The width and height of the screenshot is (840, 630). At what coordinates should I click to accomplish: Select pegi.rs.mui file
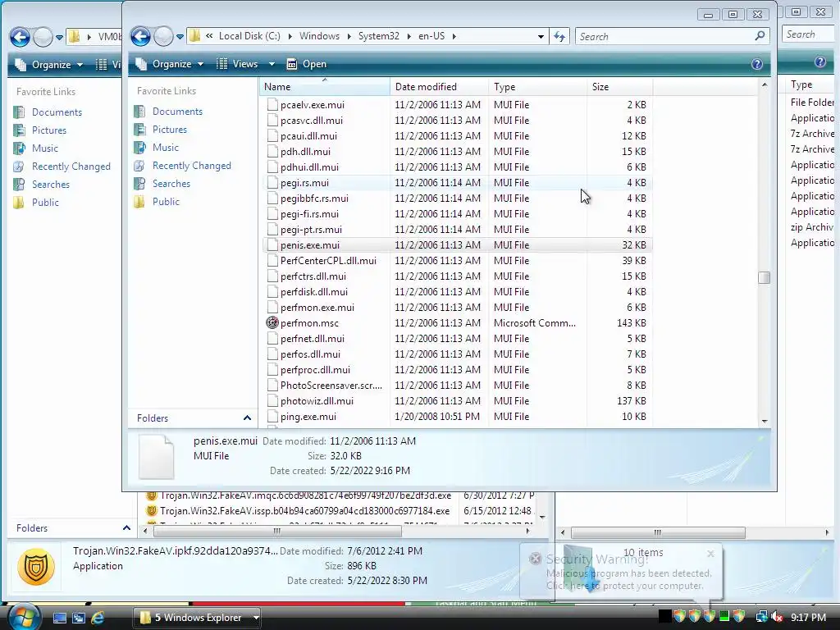(304, 183)
